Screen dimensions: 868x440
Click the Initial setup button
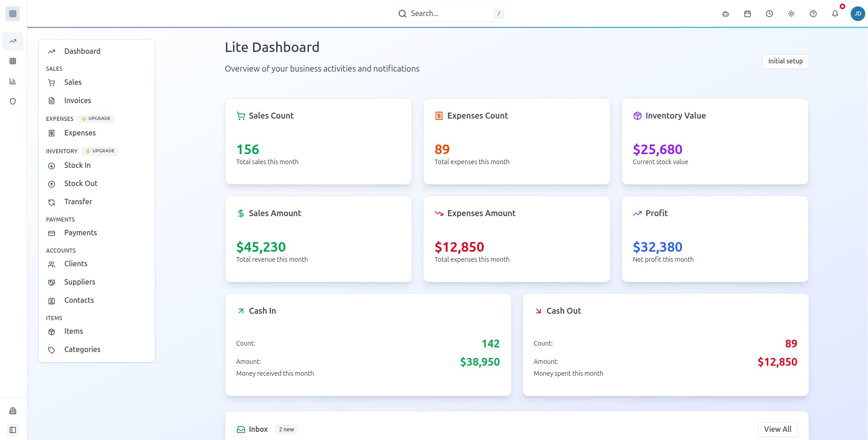(785, 61)
